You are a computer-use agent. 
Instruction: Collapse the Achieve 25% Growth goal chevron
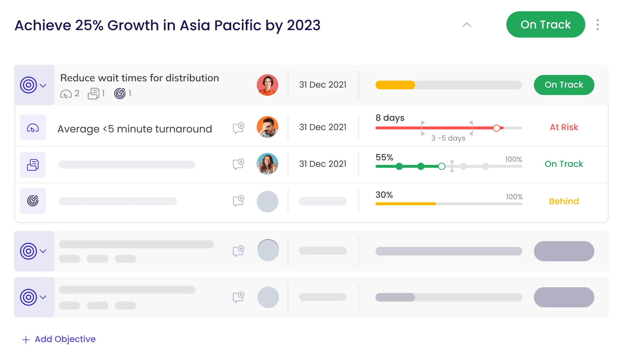point(467,25)
